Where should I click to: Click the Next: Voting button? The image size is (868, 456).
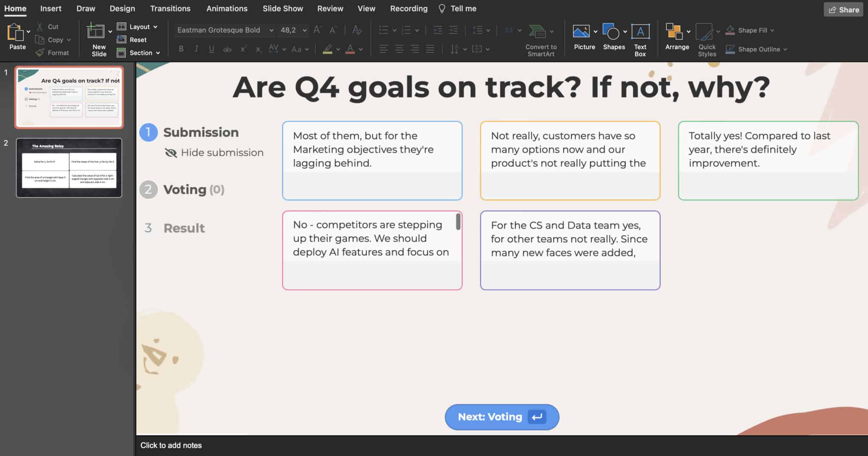click(501, 417)
